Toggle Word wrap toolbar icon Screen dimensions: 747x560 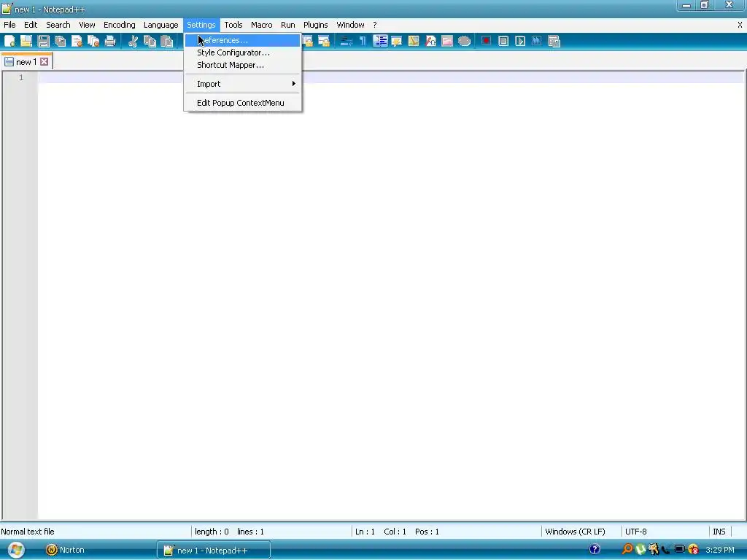(x=347, y=42)
